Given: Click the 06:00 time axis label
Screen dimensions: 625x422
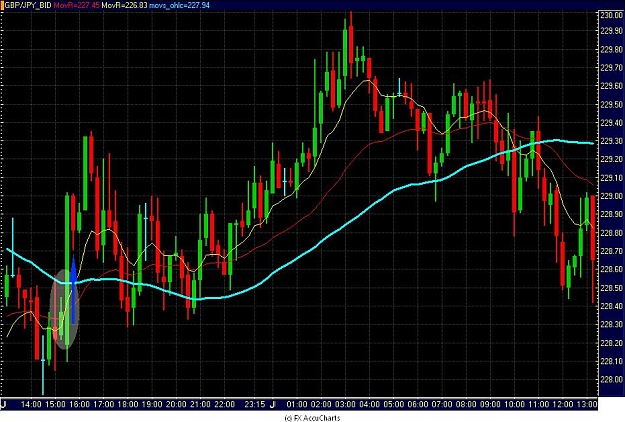Looking at the screenshot, I should (418, 404).
